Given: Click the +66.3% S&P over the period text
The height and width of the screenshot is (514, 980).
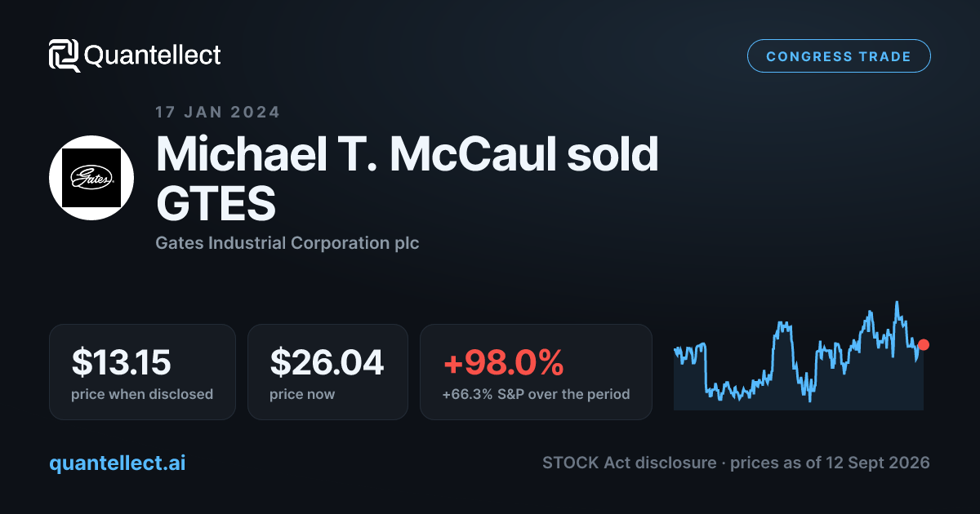Looking at the screenshot, I should [x=536, y=394].
